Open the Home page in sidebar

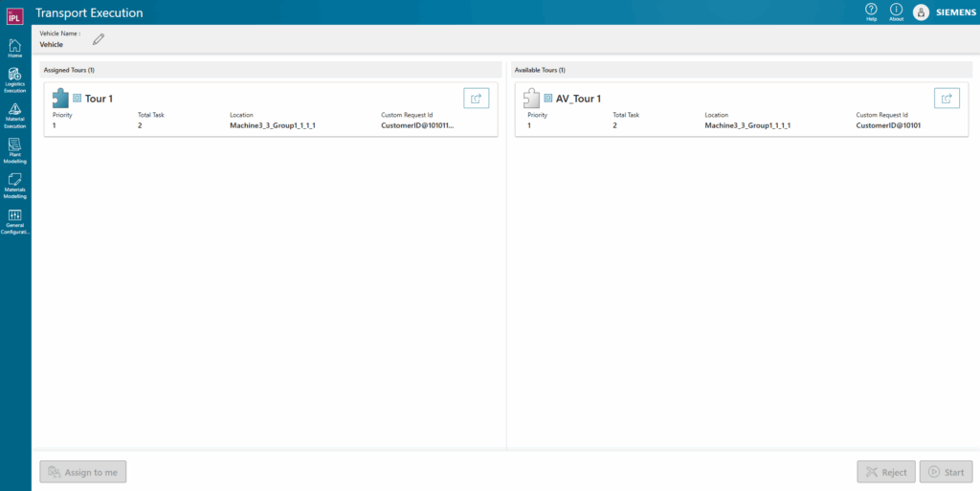point(15,48)
